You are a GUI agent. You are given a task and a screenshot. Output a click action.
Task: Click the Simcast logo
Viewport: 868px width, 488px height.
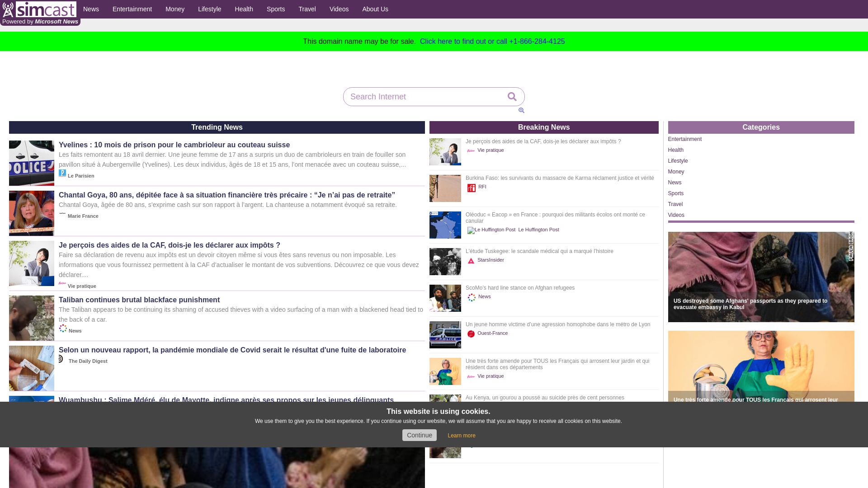[x=39, y=9]
